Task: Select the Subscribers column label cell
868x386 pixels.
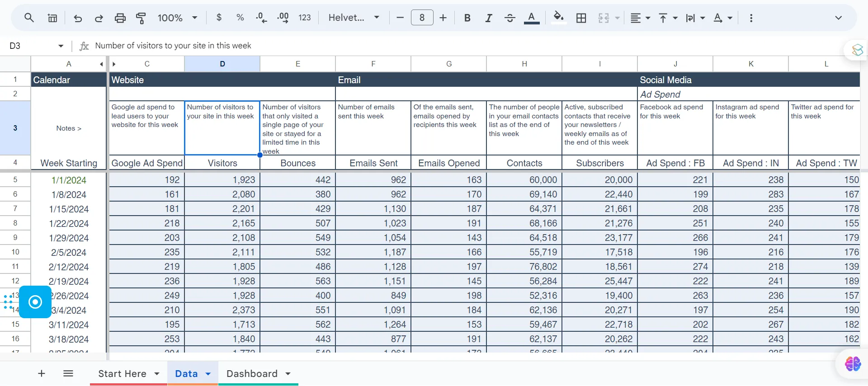Action: [599, 163]
